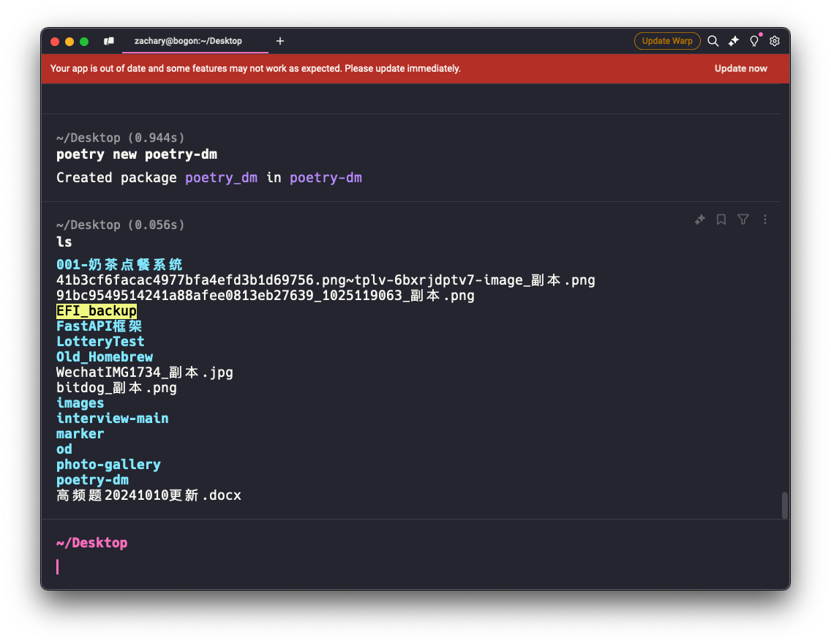Click the highlighted EFI_backup entry

97,310
